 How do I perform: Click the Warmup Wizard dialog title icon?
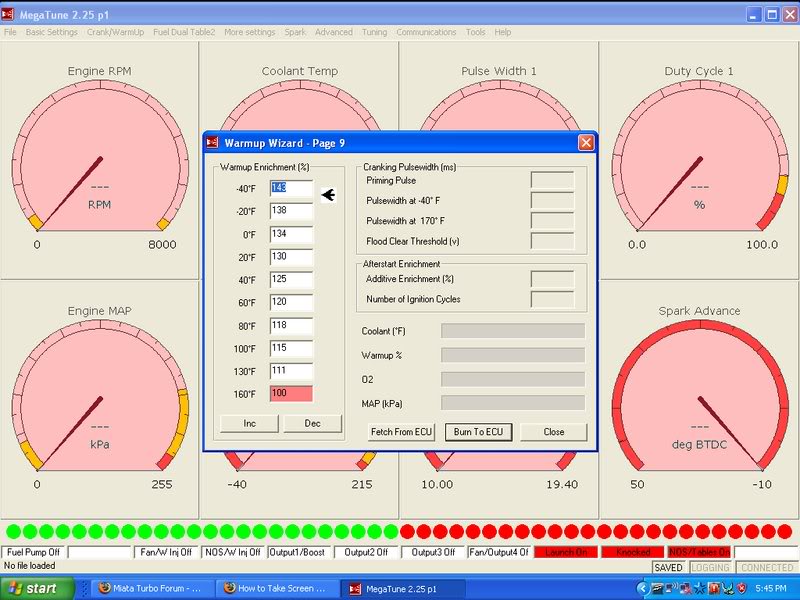pos(213,143)
